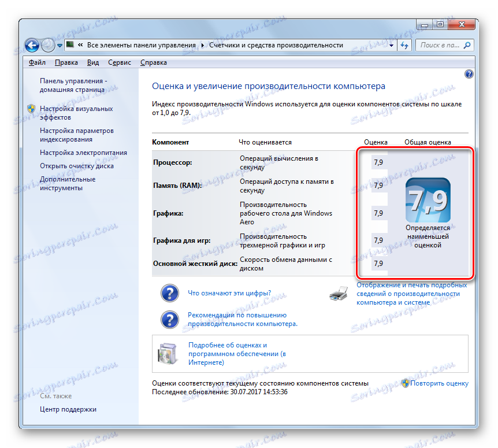Go to 'Панель управления - домашняя страница'
The width and height of the screenshot is (498, 448).
click(x=73, y=86)
